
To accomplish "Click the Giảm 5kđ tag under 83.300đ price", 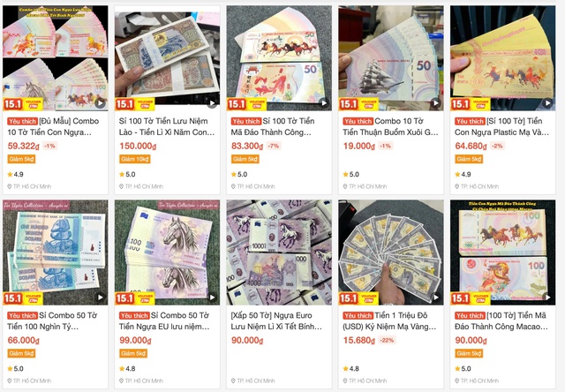I will tap(245, 159).
